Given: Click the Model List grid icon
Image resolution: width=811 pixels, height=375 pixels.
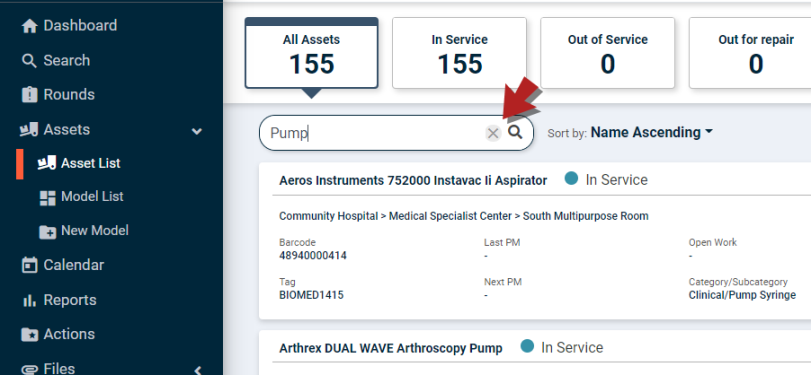Looking at the screenshot, I should click(x=48, y=198).
